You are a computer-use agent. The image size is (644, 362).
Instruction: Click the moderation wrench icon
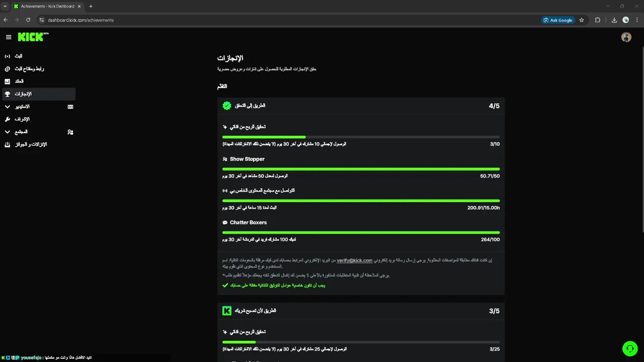[8, 119]
